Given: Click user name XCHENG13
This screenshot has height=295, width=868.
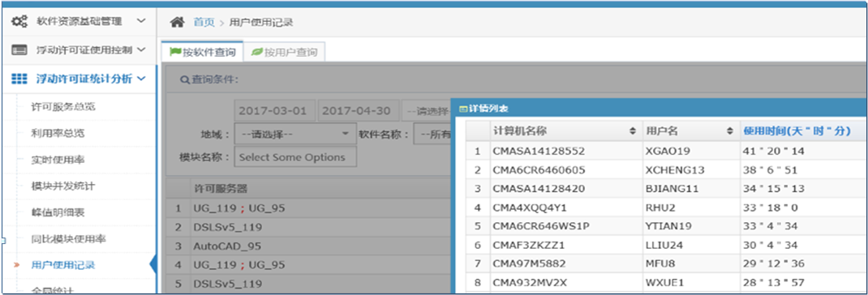Looking at the screenshot, I should pyautogui.click(x=675, y=169).
